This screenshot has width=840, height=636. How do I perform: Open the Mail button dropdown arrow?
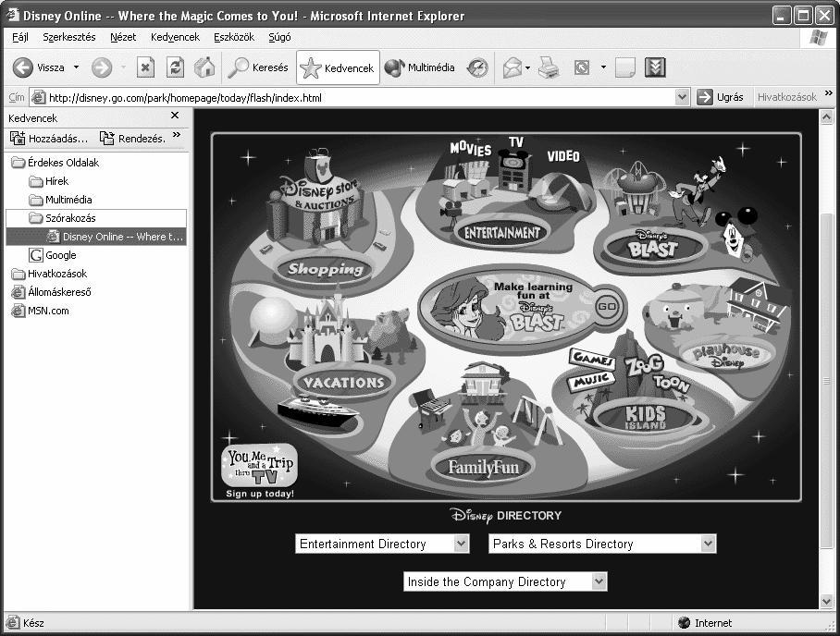527,67
